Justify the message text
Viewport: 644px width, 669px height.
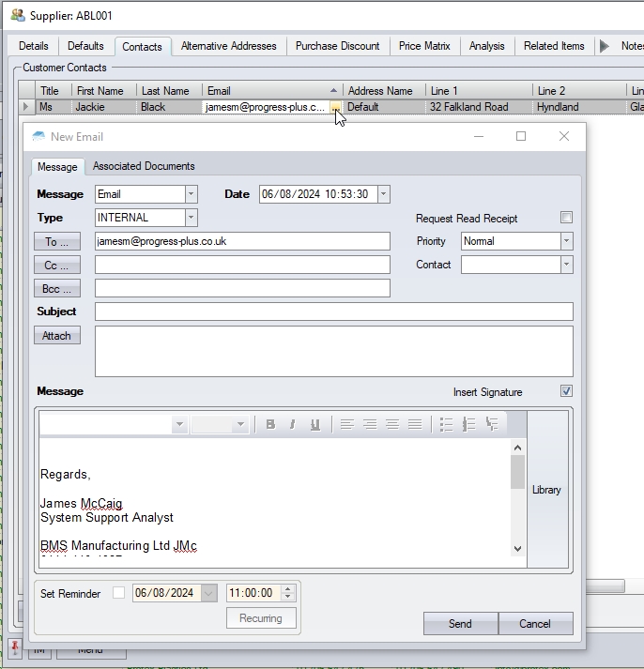point(415,425)
